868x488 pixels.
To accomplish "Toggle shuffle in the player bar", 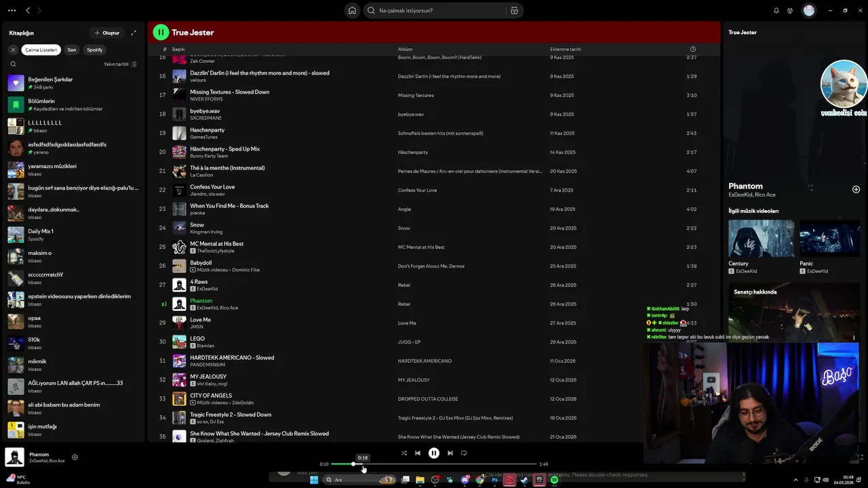I will click(403, 453).
